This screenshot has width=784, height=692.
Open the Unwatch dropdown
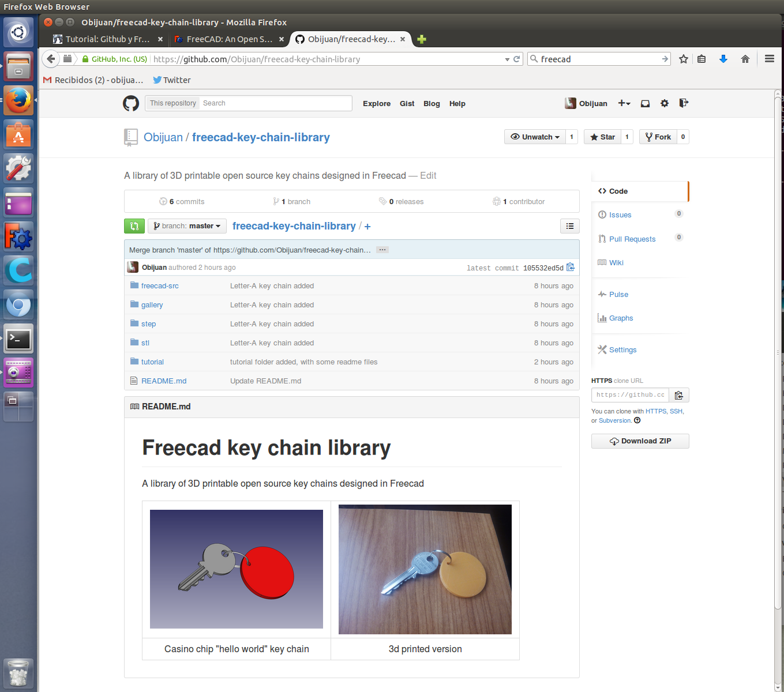click(535, 137)
